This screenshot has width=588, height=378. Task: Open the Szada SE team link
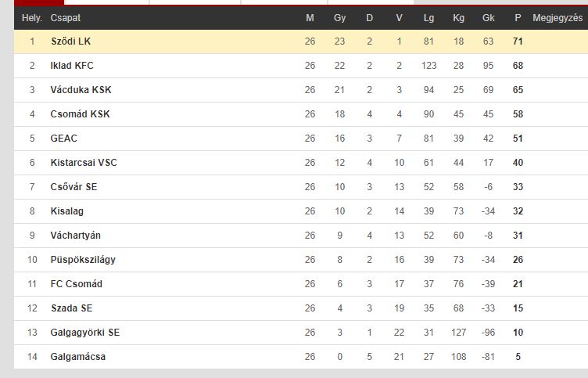(x=72, y=308)
